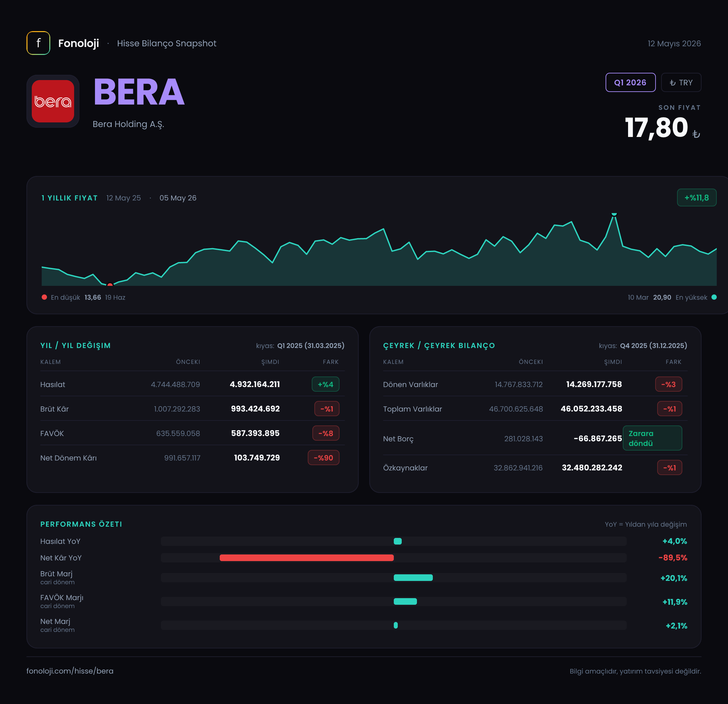
Task: Click the Q1 2025 (31.03.2025) comparison label
Action: coord(310,346)
